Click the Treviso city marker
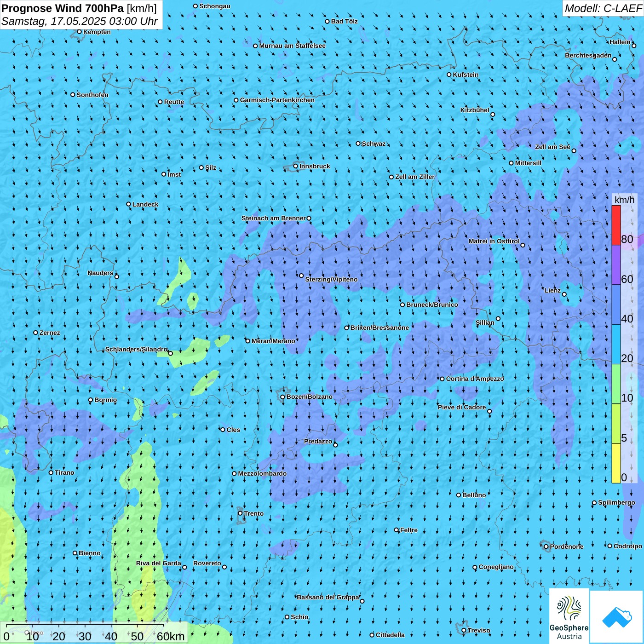Viewport: 644px width, 644px height. tap(464, 630)
